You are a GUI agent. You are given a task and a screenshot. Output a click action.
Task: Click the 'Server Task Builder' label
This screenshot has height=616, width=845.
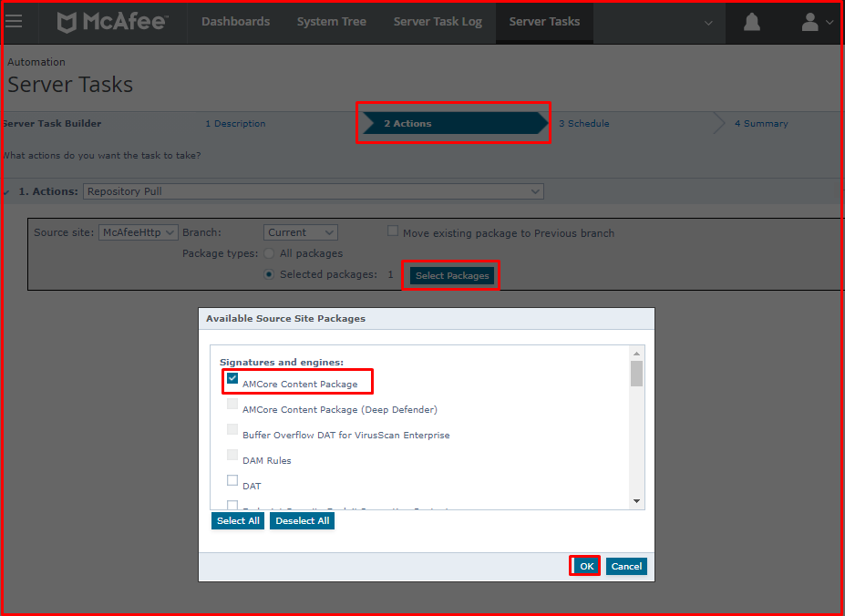click(x=51, y=123)
